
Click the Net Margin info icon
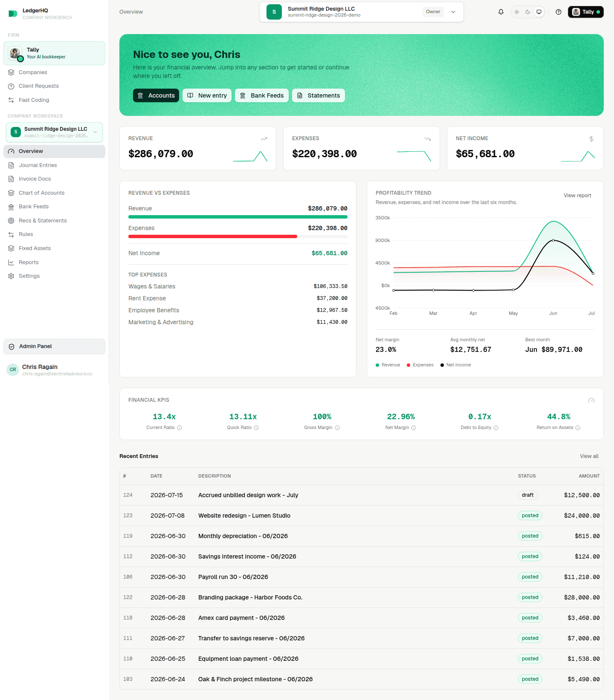click(x=414, y=428)
